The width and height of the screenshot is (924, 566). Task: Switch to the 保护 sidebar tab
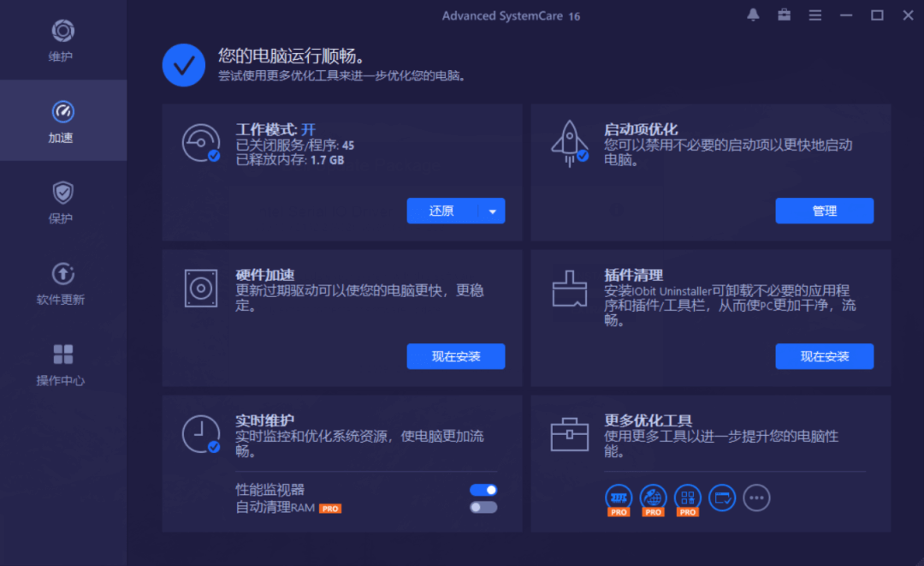(62, 201)
